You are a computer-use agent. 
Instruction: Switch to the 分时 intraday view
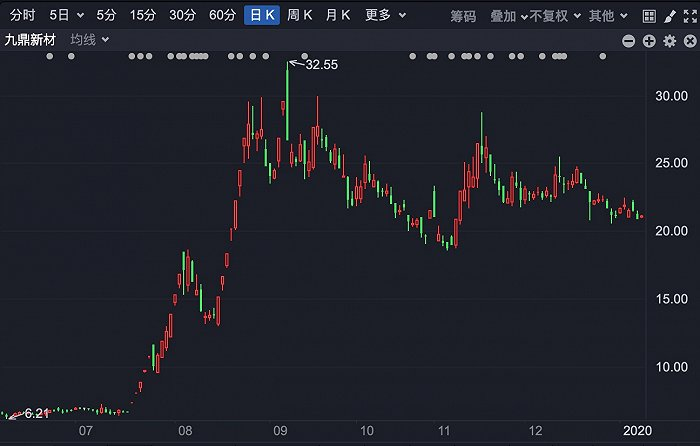22,15
